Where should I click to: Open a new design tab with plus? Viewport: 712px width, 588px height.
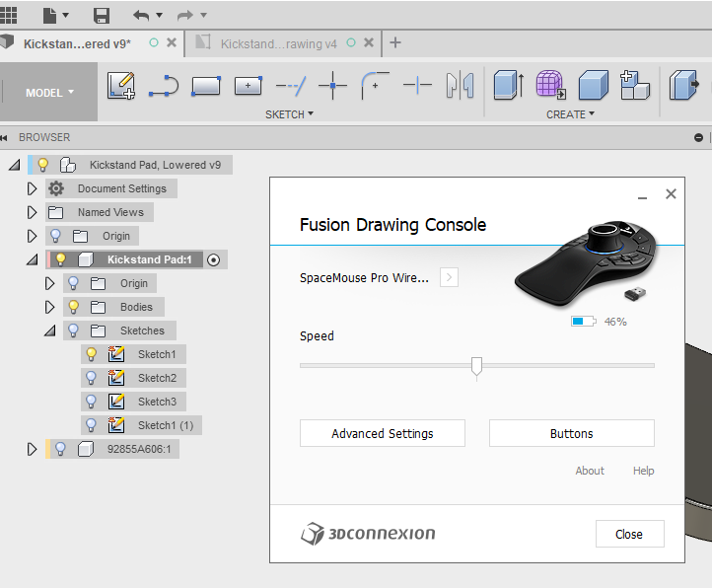(395, 42)
